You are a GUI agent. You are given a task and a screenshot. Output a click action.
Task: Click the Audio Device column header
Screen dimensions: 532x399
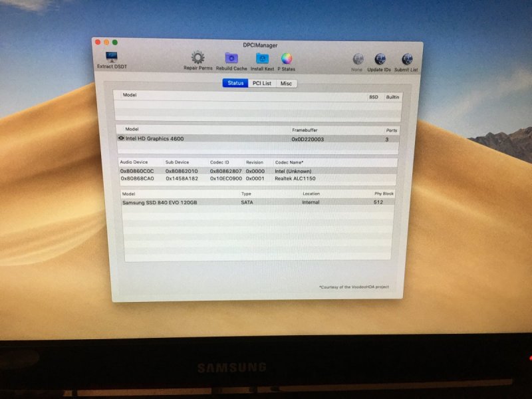tap(134, 162)
